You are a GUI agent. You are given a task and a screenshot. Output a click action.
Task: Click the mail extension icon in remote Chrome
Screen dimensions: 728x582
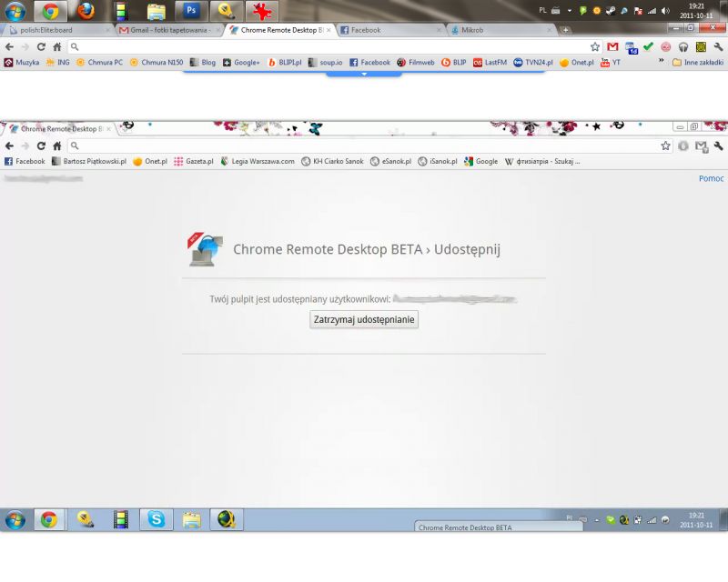(701, 146)
